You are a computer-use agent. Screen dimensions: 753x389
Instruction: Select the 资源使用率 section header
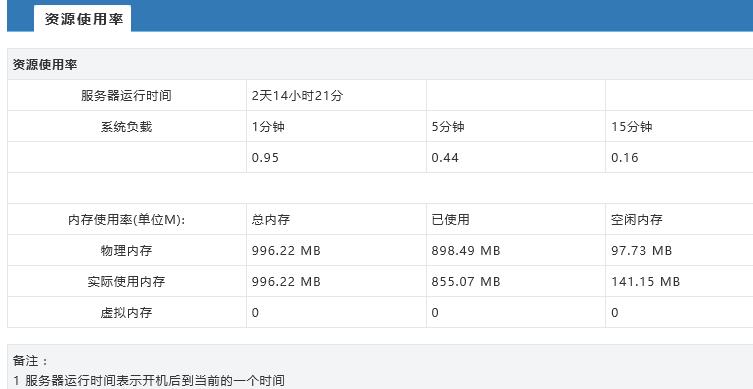tap(45, 64)
